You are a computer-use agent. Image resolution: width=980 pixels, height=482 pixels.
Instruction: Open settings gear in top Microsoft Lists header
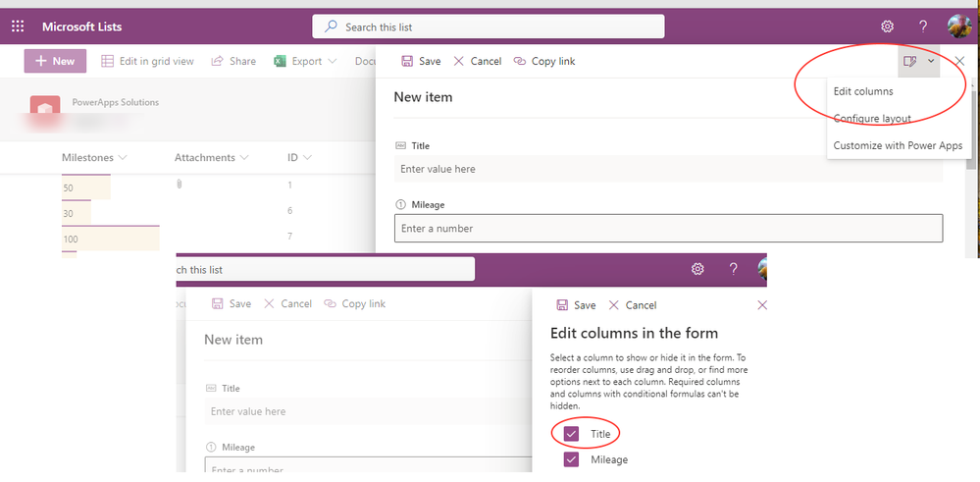point(887,27)
